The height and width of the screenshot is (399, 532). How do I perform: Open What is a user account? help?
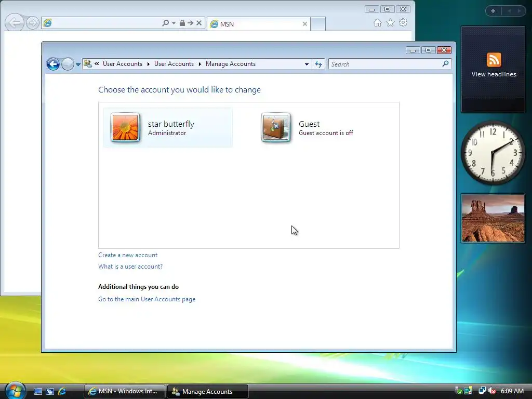[x=130, y=267]
